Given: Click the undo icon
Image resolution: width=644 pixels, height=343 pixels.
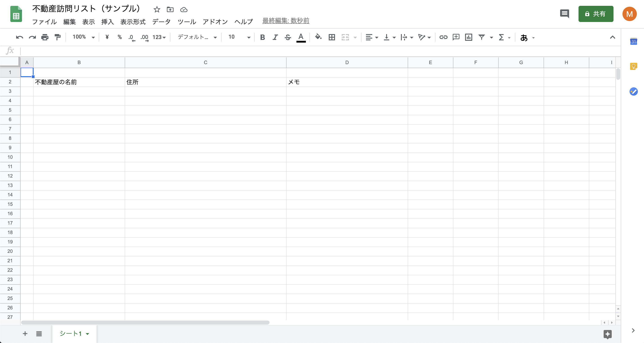Looking at the screenshot, I should [20, 37].
